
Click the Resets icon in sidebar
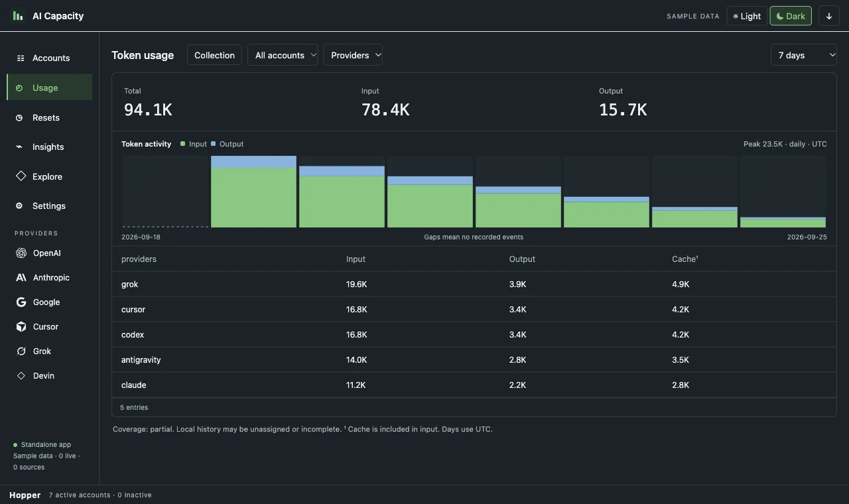tap(19, 117)
